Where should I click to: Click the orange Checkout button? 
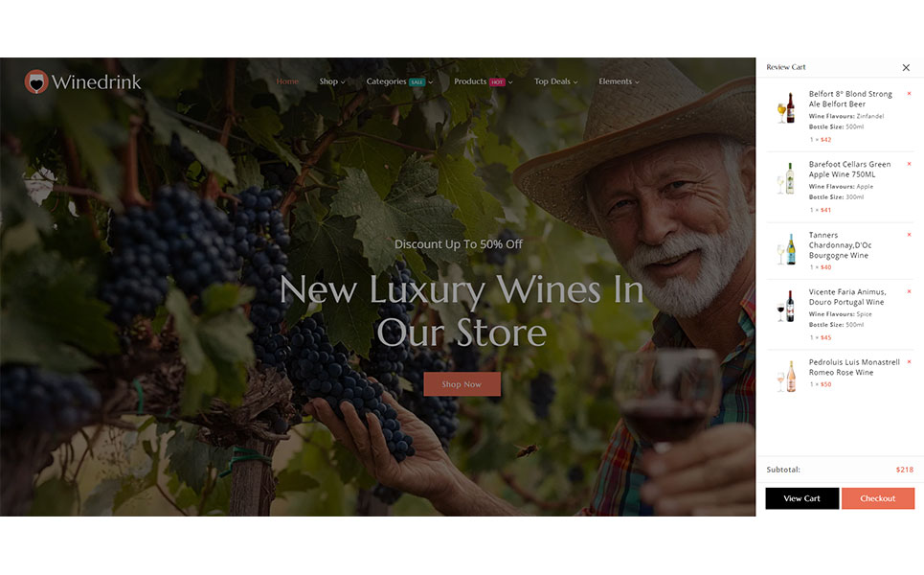coord(878,498)
